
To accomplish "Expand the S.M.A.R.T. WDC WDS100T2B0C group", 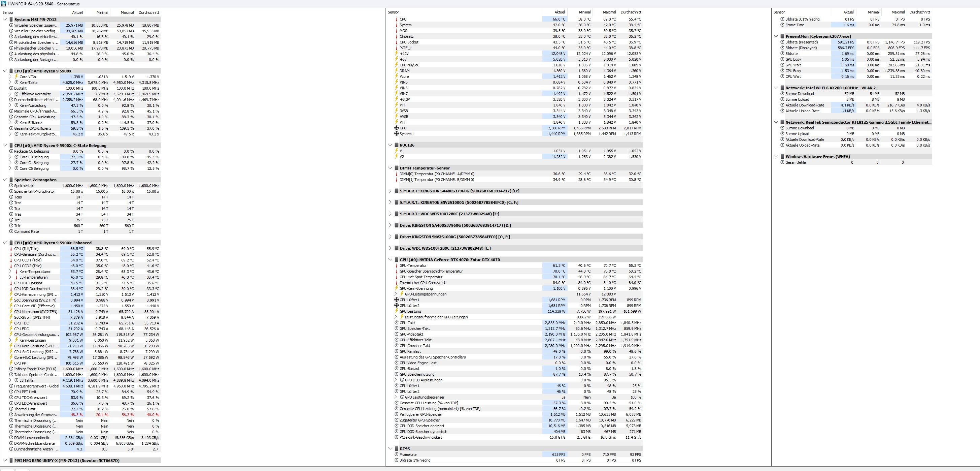I will (x=390, y=214).
